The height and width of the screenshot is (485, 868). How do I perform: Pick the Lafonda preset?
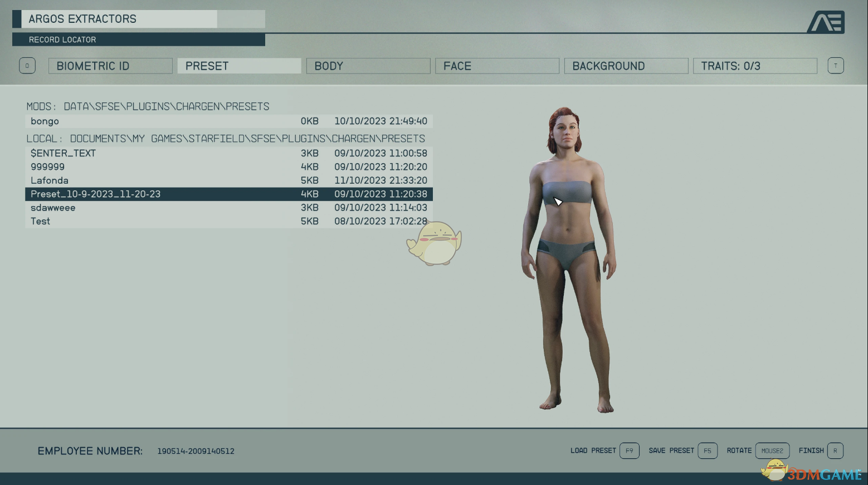229,180
